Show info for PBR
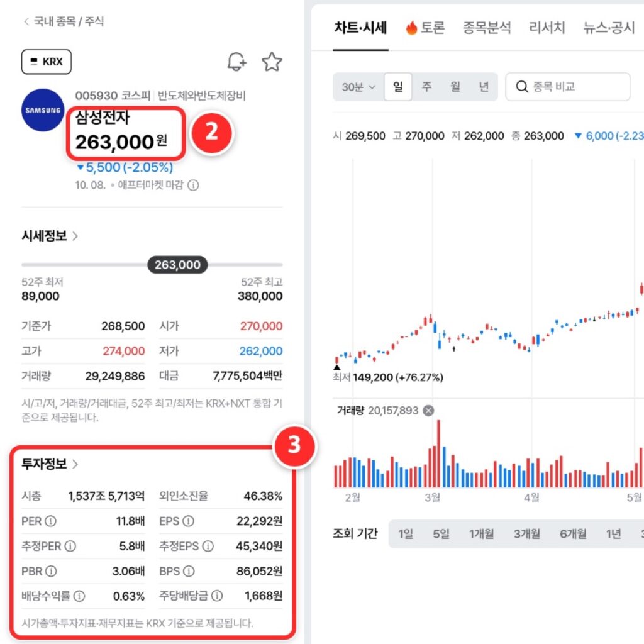This screenshot has width=644, height=644. coord(52,571)
